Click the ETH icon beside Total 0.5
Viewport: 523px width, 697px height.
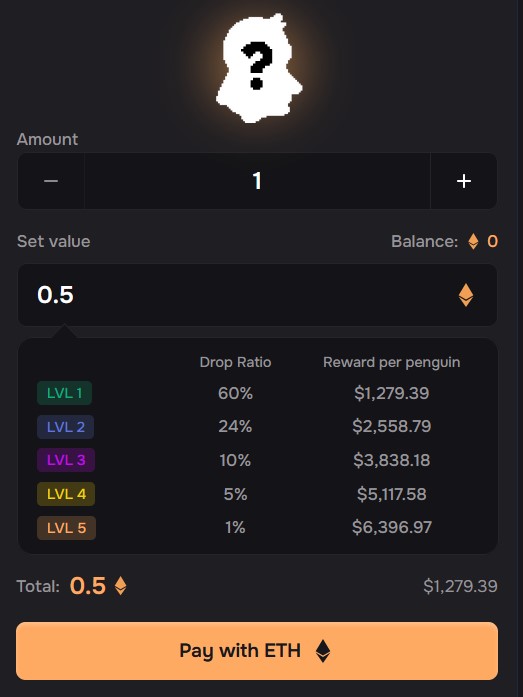pyautogui.click(x=120, y=586)
